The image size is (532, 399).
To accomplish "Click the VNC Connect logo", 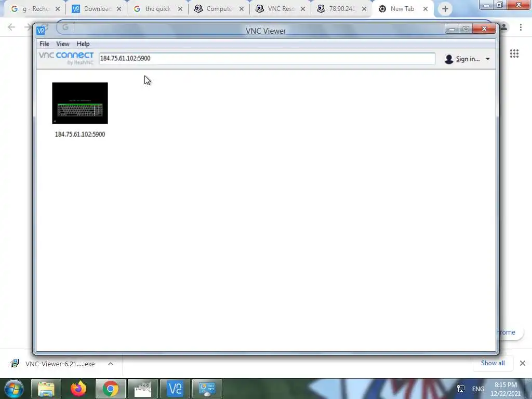I will click(x=66, y=58).
